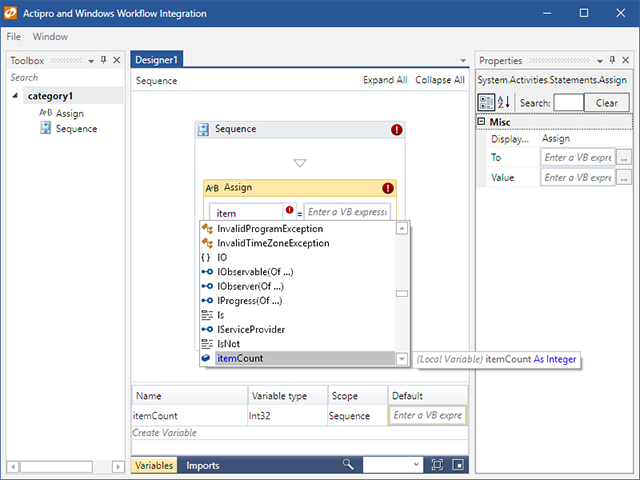The height and width of the screenshot is (480, 640).
Task: Sort properties alphabetically
Action: [x=504, y=102]
